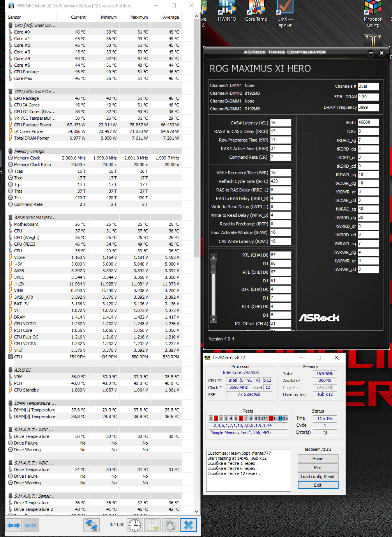Click the clock reset timer icon in HWiNFO
The width and height of the screenshot is (392, 537).
point(135,525)
